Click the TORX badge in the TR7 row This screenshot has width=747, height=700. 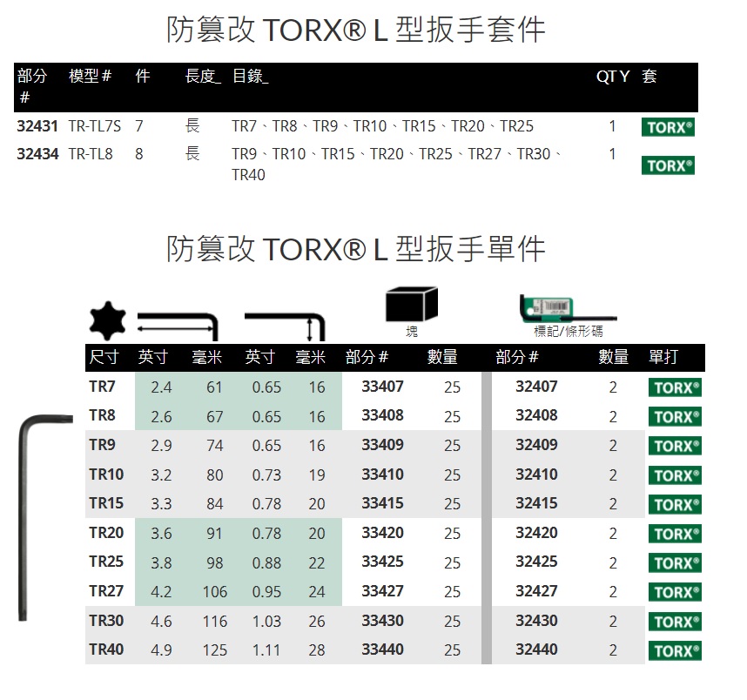tap(675, 388)
